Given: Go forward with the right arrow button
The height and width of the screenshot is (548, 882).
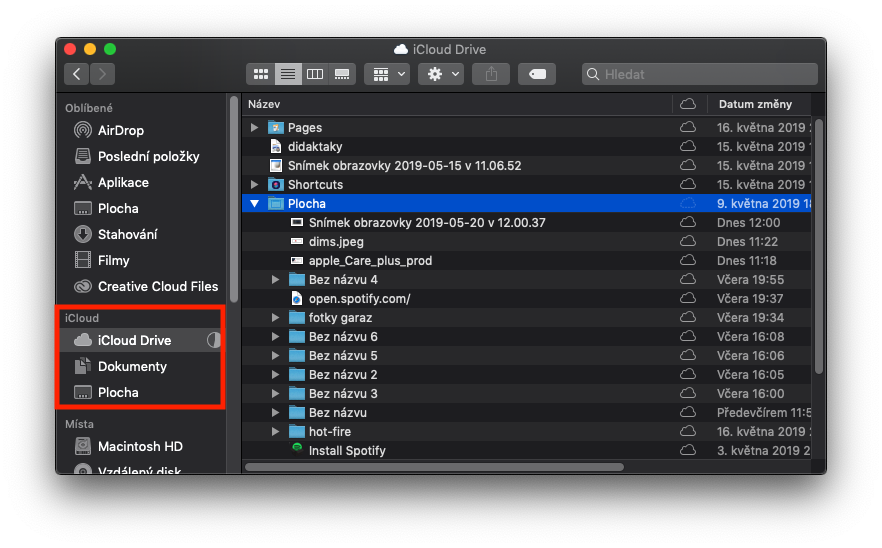Looking at the screenshot, I should tap(102, 74).
